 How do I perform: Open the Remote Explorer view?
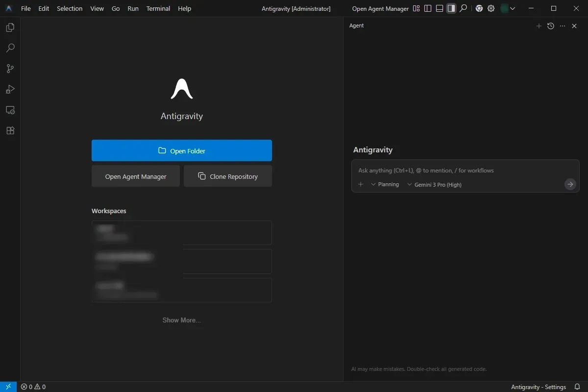pos(10,110)
